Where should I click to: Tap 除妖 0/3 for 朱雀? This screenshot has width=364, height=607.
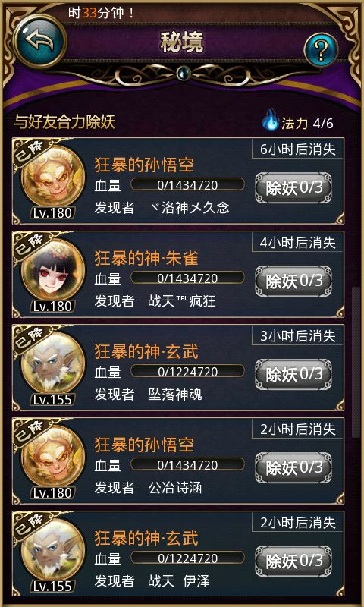point(293,281)
